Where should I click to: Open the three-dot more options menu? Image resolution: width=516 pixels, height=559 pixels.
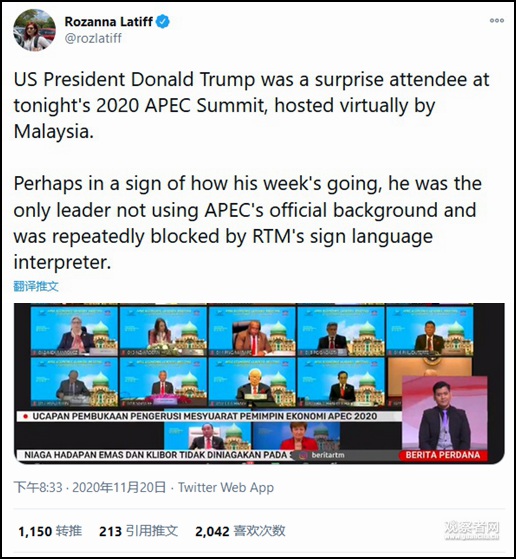pyautogui.click(x=496, y=20)
